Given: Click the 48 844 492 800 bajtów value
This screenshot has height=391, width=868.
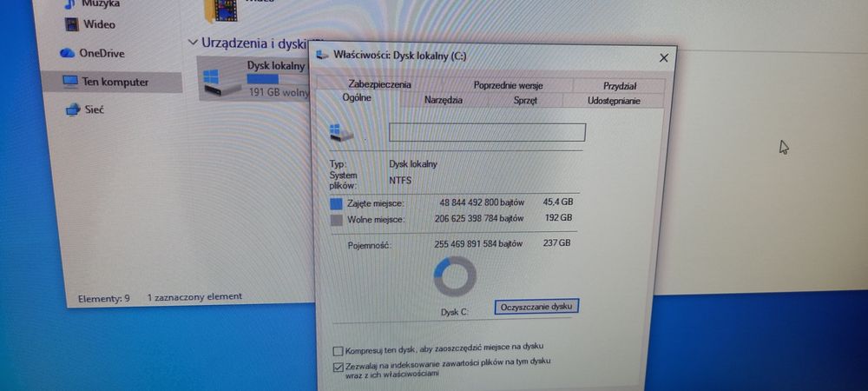Looking at the screenshot, I should tap(482, 202).
